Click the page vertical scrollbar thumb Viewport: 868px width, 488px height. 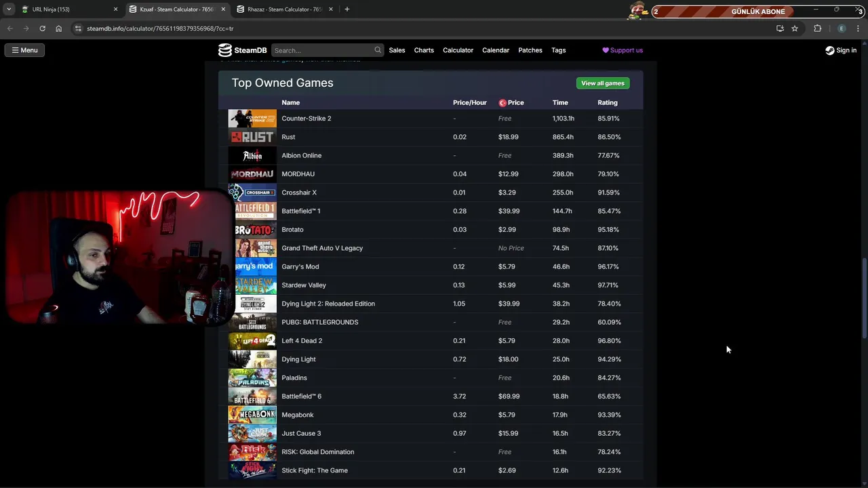(864, 298)
